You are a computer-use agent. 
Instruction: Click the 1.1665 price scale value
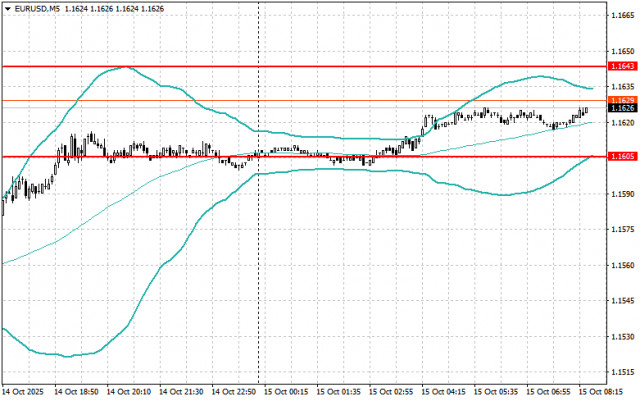(x=623, y=16)
